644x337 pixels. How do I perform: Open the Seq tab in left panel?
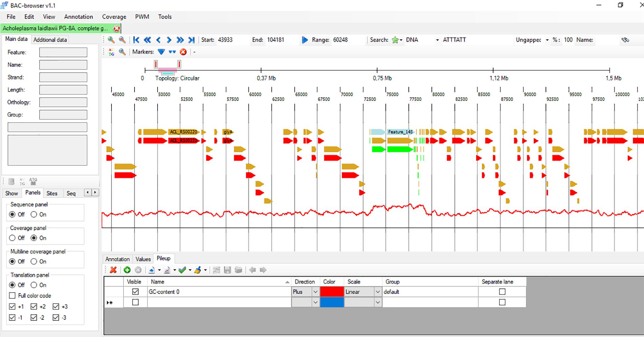point(71,193)
